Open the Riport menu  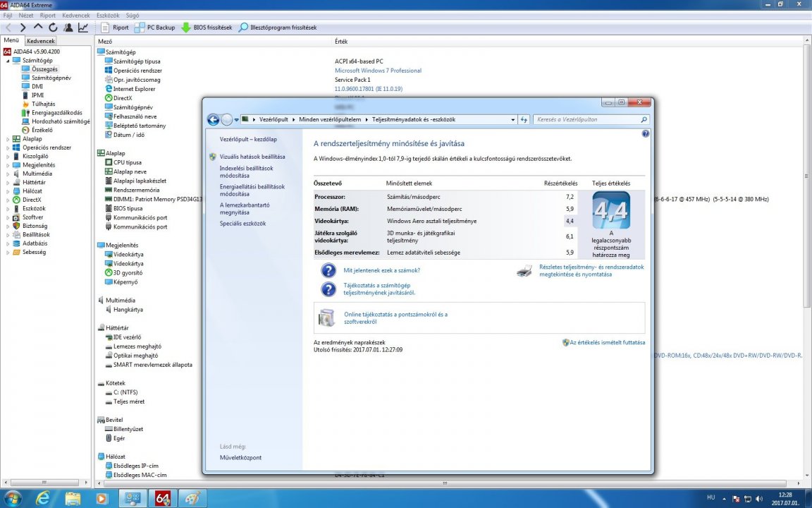[48, 16]
